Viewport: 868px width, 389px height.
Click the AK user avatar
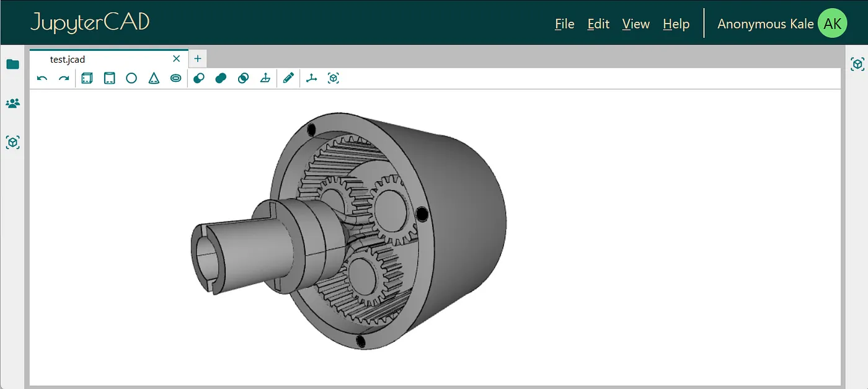click(x=832, y=24)
